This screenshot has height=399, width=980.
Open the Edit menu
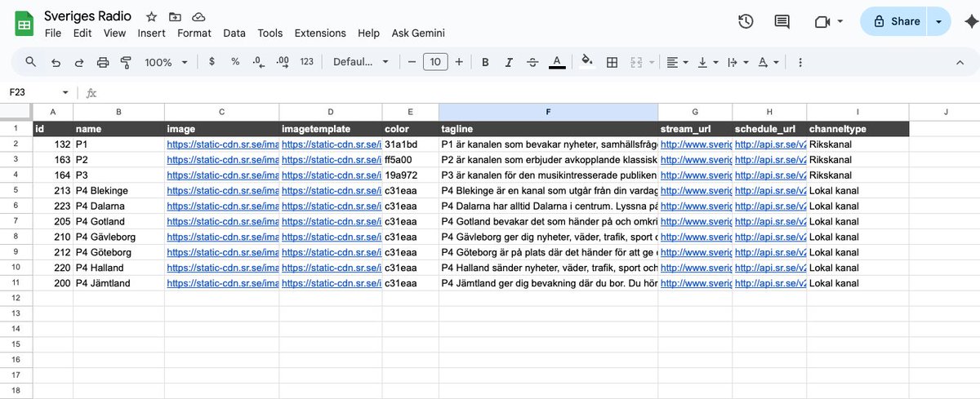[x=82, y=33]
